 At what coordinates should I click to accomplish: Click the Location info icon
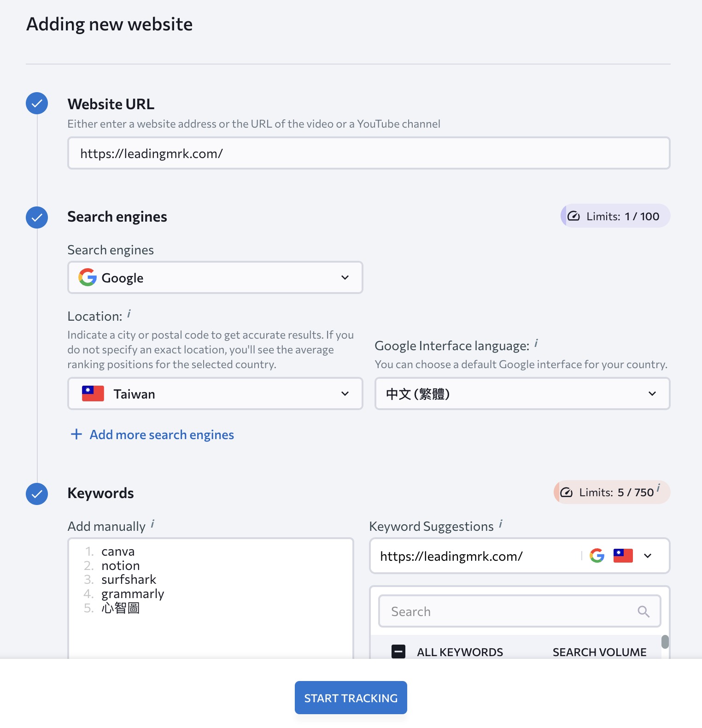(129, 314)
